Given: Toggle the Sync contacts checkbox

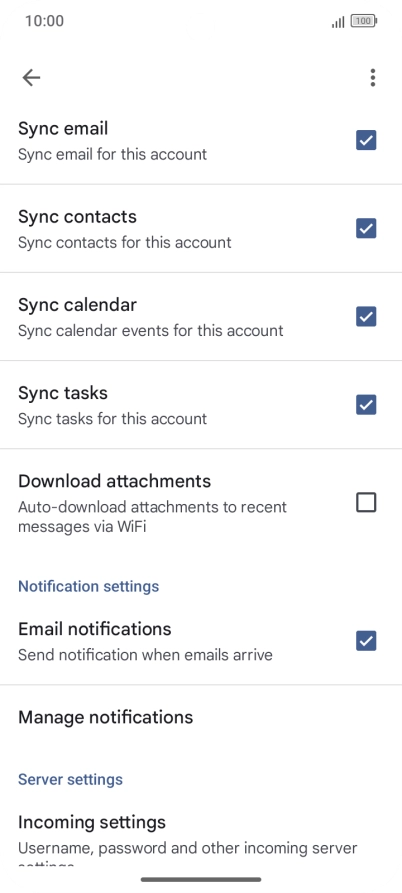Looking at the screenshot, I should (366, 228).
